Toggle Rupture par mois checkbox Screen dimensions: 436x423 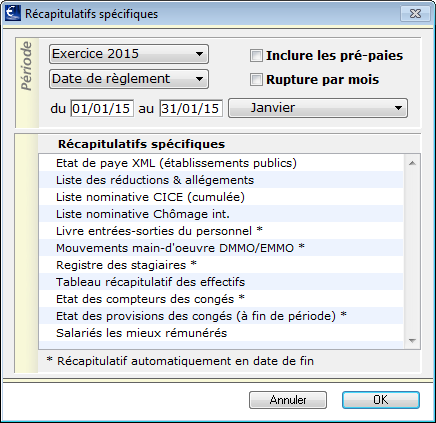256,80
